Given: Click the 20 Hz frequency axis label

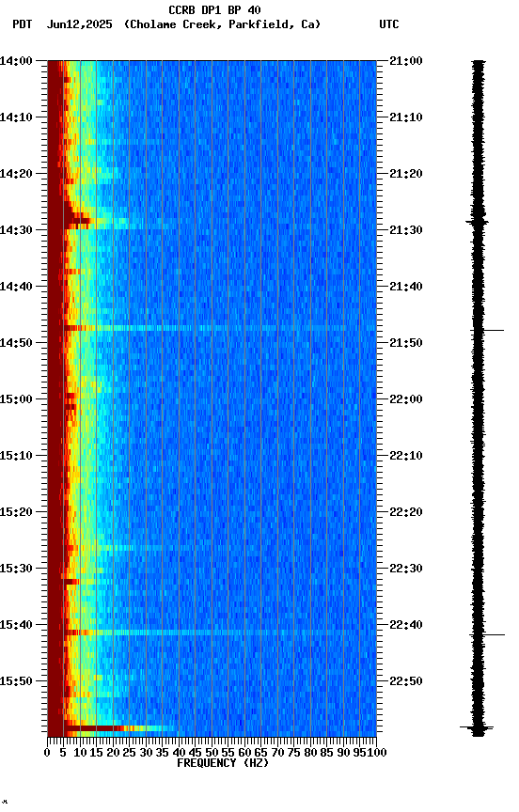Looking at the screenshot, I should [113, 753].
